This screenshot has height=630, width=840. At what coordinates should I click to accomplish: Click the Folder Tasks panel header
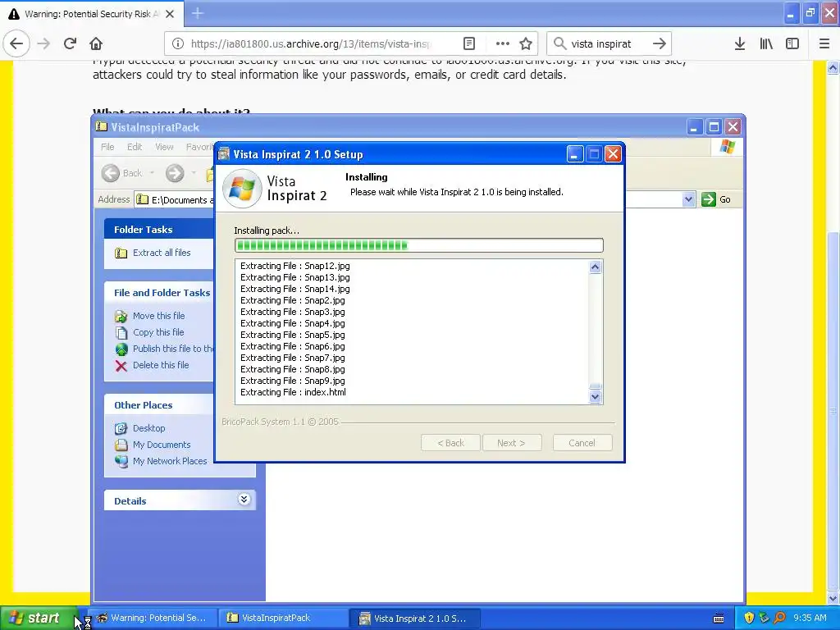[159, 230]
